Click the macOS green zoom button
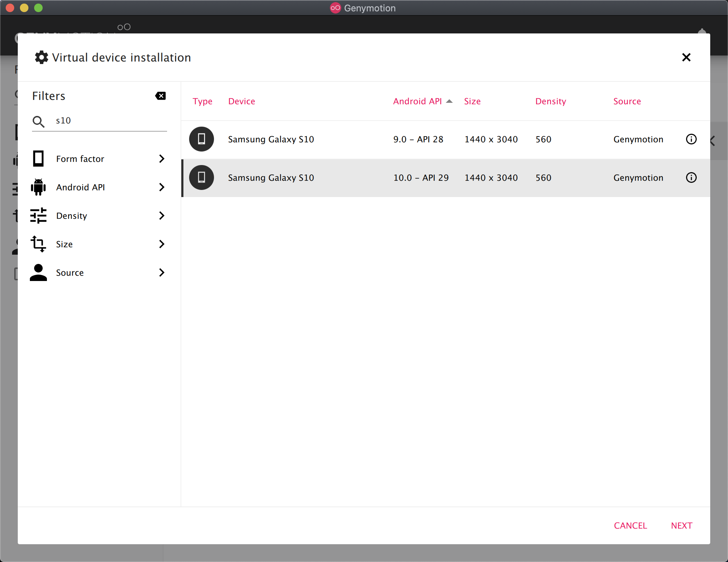This screenshot has width=728, height=562. 38,8
